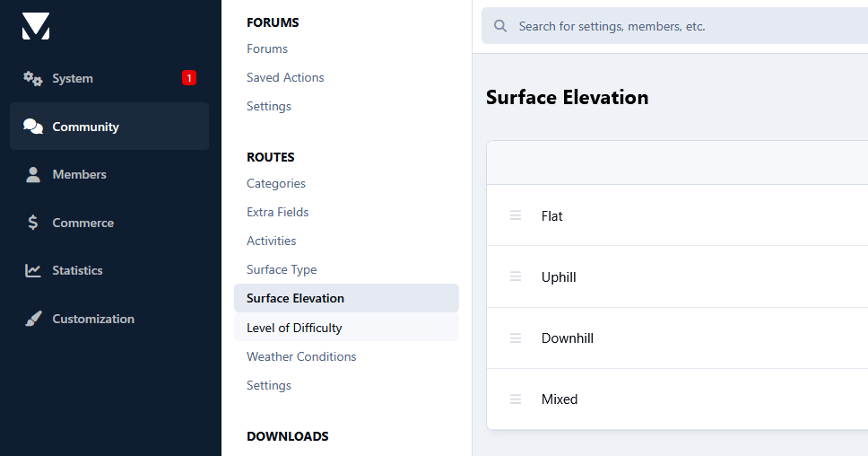Open Commerce dollar sign icon
Viewport: 868px width, 456px height.
pyautogui.click(x=33, y=223)
